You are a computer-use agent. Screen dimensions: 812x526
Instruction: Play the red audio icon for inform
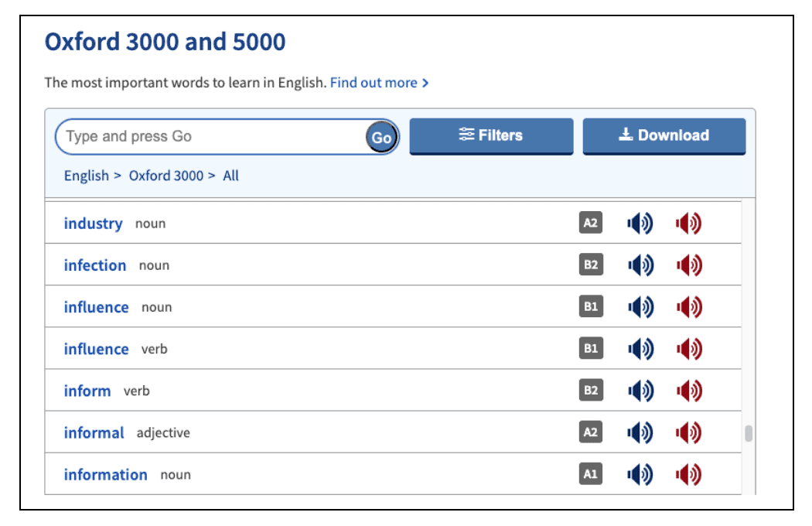pos(688,391)
